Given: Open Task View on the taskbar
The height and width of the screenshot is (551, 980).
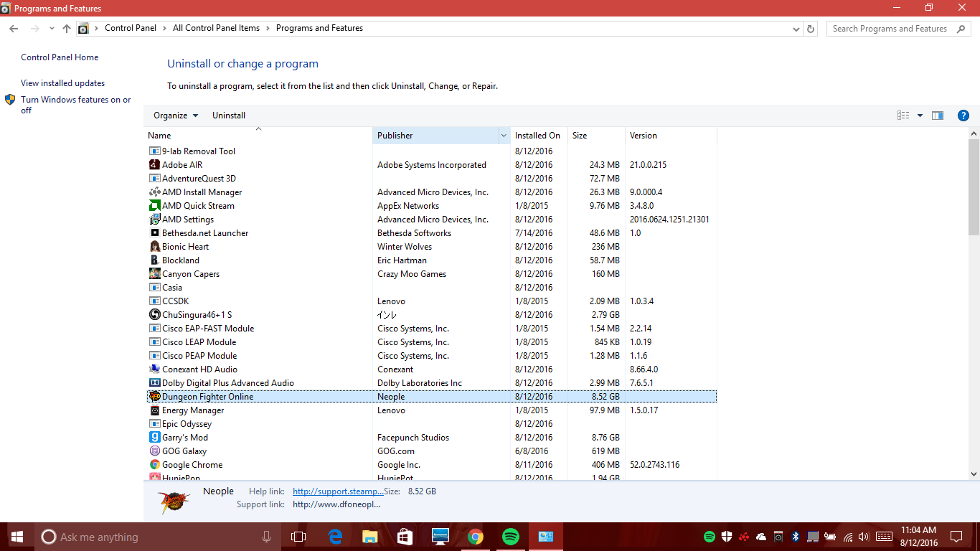Looking at the screenshot, I should [298, 537].
